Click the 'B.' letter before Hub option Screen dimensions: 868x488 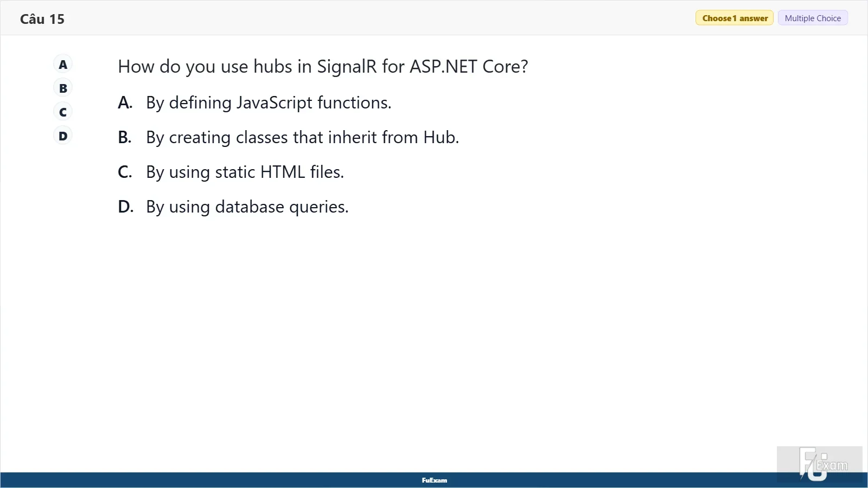coord(125,137)
